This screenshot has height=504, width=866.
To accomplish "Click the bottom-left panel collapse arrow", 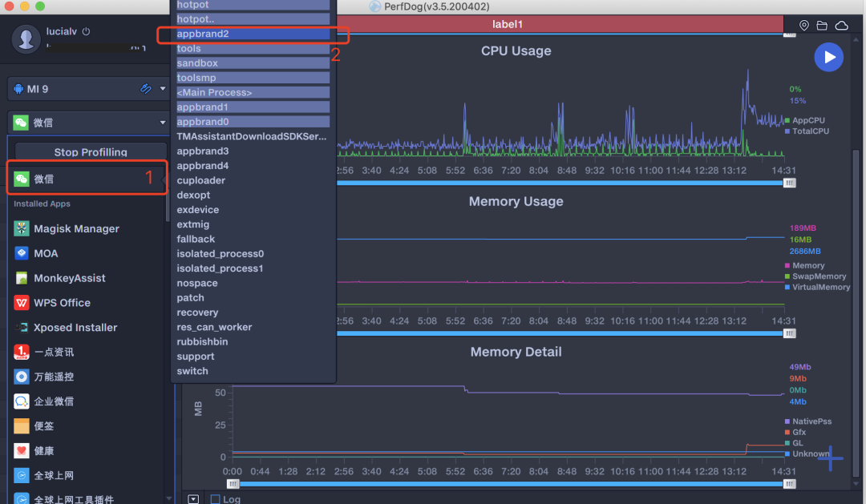I will (193, 499).
